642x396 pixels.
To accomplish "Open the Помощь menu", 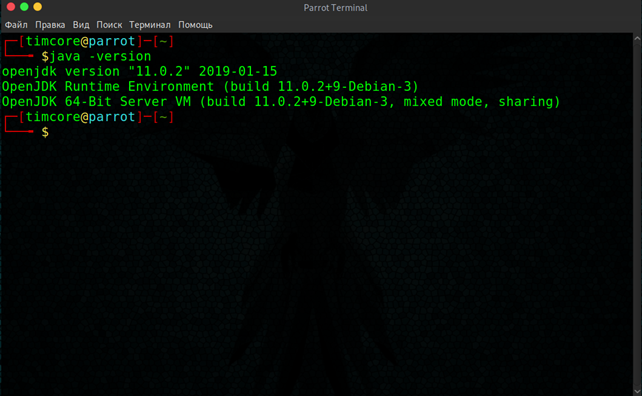I will click(x=195, y=25).
